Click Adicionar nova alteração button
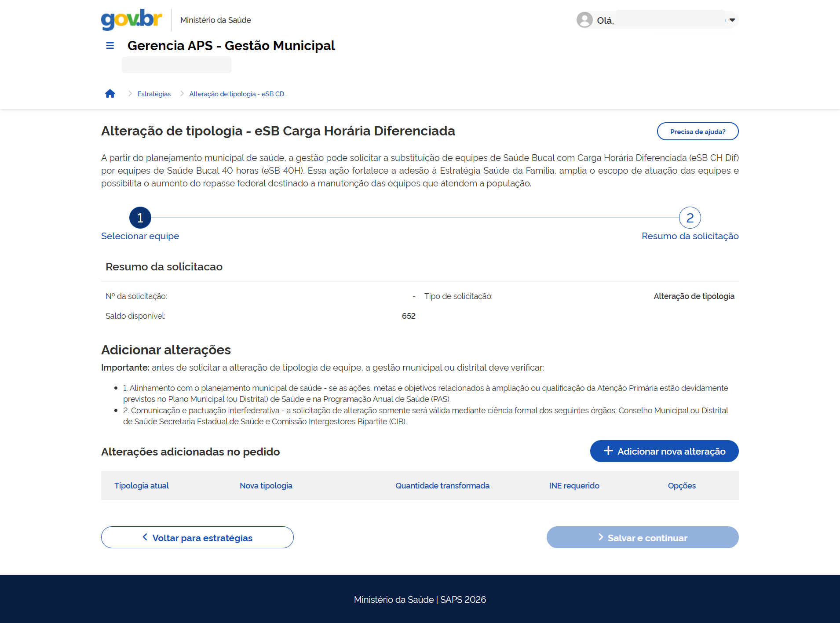Viewport: 840px width, 623px height. [664, 451]
